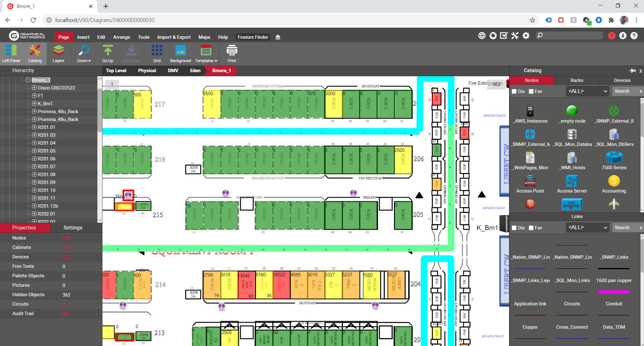This screenshot has height=346, width=644.
Task: Click the Print icon
Action: (x=232, y=53)
